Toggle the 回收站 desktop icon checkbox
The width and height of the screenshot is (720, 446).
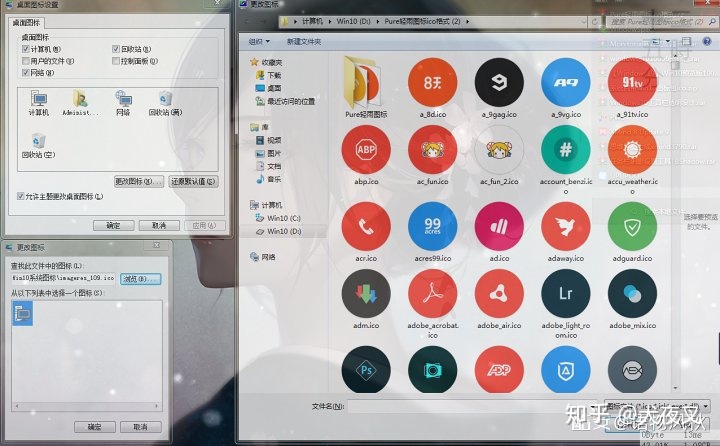tap(116, 49)
